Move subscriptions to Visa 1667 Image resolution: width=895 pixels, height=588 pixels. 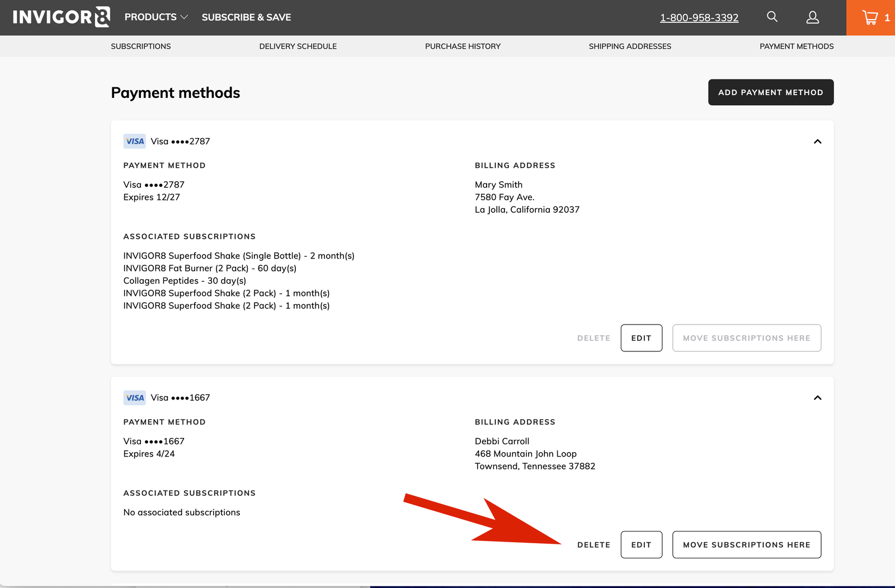tap(746, 545)
